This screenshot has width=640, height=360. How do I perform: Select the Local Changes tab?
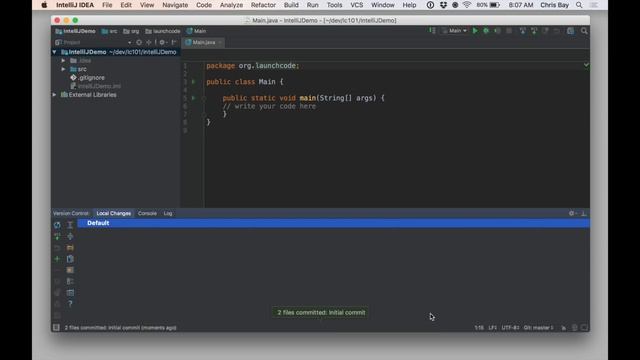pos(113,213)
